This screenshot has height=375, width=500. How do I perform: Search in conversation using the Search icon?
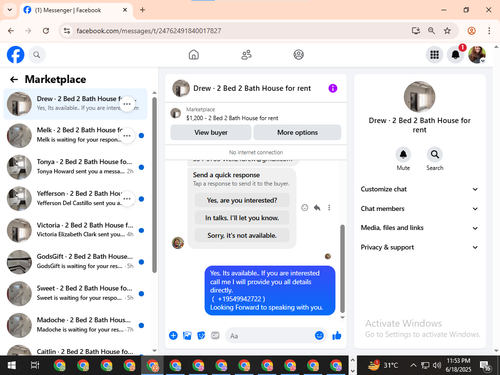click(435, 154)
